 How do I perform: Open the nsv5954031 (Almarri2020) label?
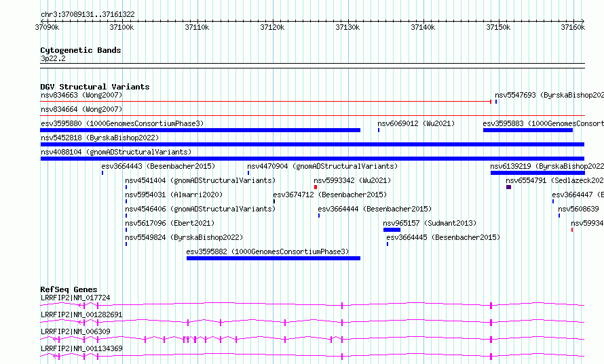[174, 195]
